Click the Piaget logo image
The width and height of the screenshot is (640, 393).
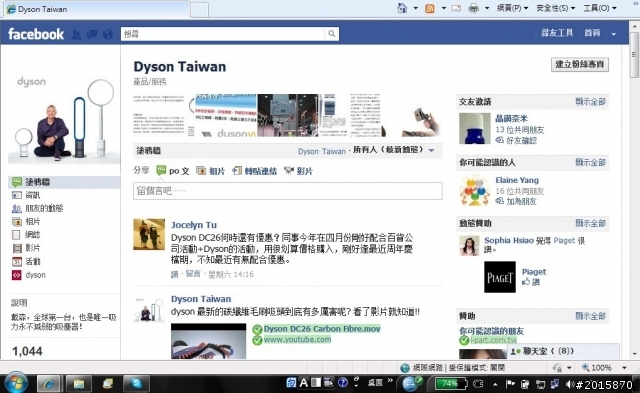[500, 277]
